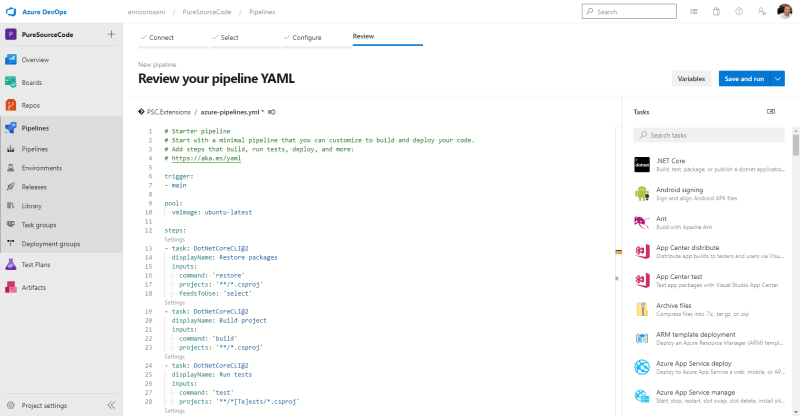Select the Ant task
The height and width of the screenshot is (416, 800).
[709, 223]
